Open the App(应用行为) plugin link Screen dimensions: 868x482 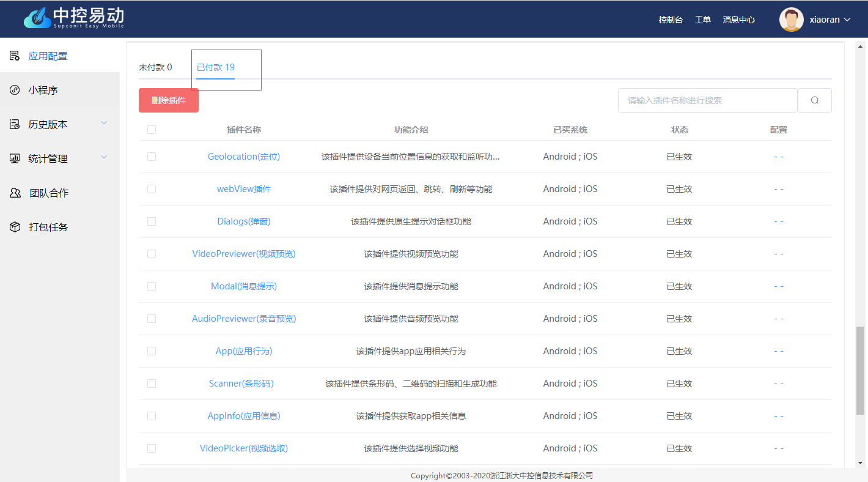(x=244, y=351)
